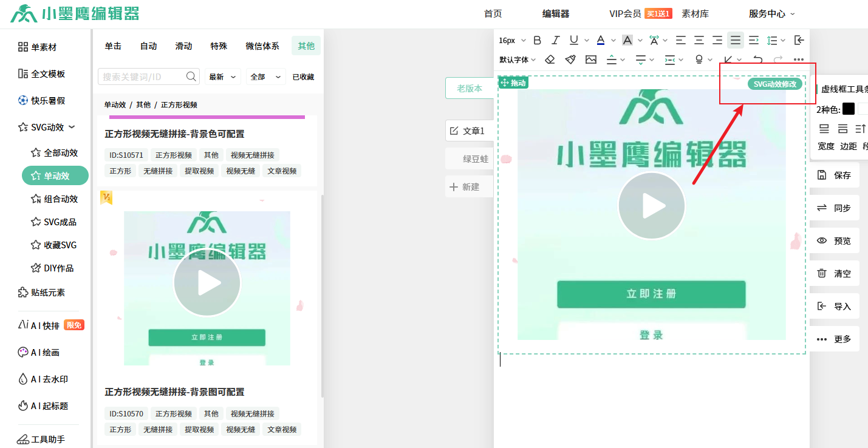Select the format painter brush
The width and height of the screenshot is (868, 448).
click(x=570, y=59)
